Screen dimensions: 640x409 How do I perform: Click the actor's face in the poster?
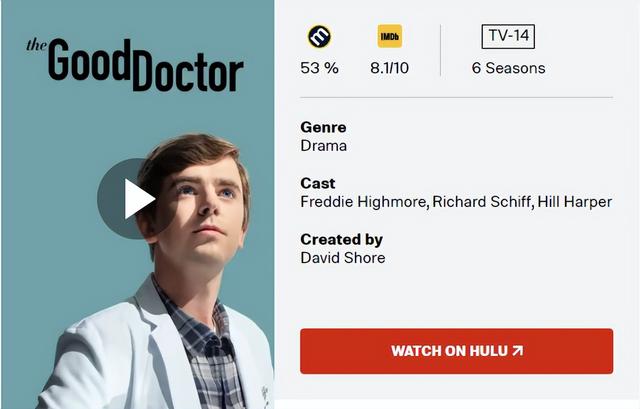200,210
